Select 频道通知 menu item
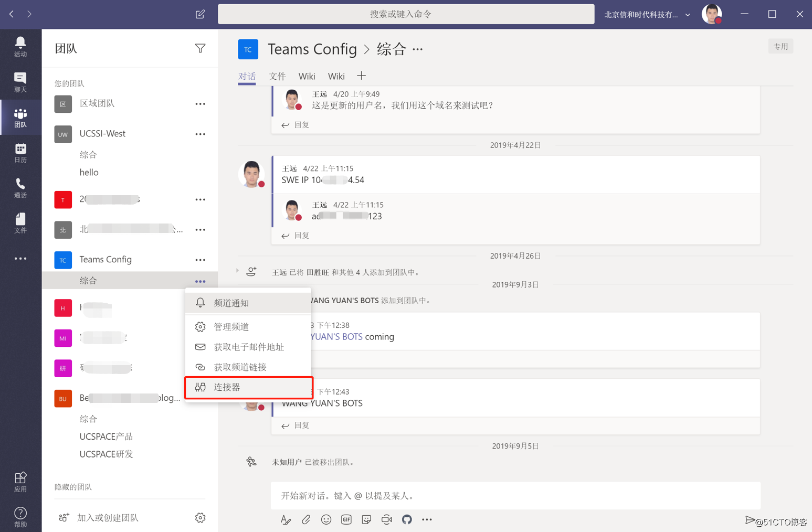This screenshot has height=532, width=812. (248, 303)
